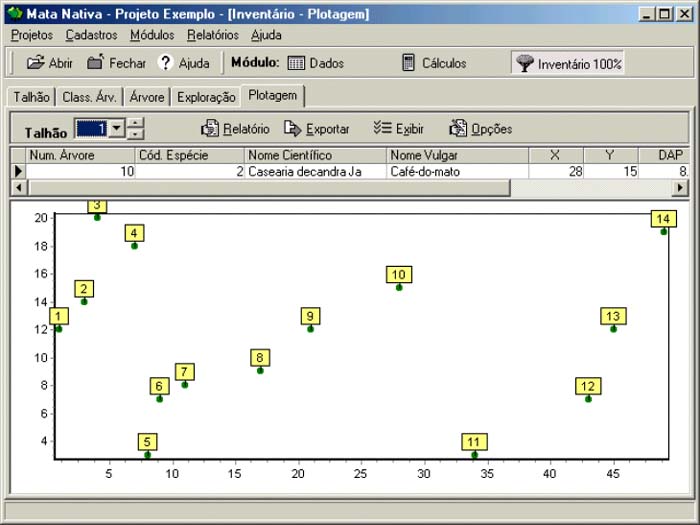The image size is (700, 525).
Task: Select the Dados module icon
Action: click(x=296, y=63)
